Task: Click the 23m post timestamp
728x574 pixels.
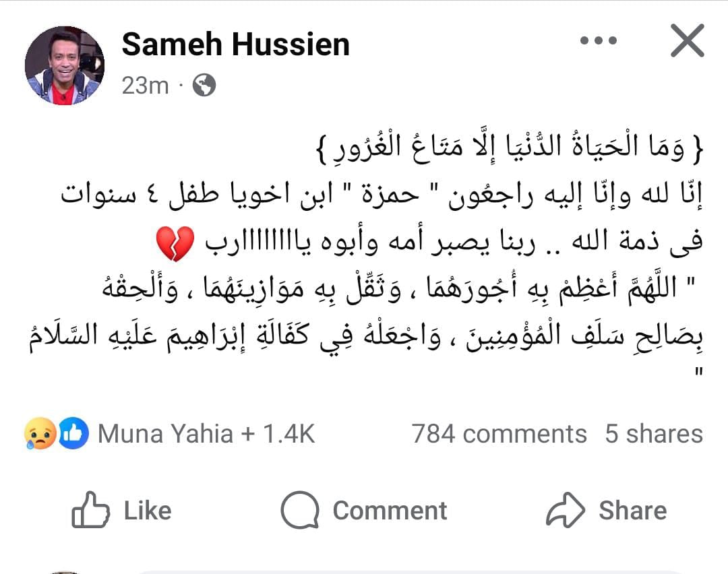Action: pyautogui.click(x=145, y=86)
